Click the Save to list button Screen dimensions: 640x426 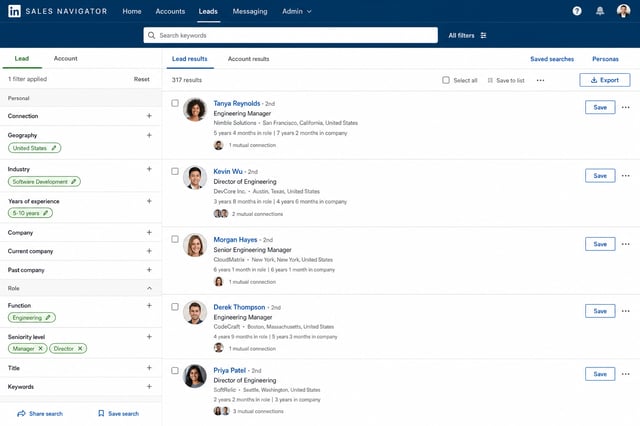(506, 80)
